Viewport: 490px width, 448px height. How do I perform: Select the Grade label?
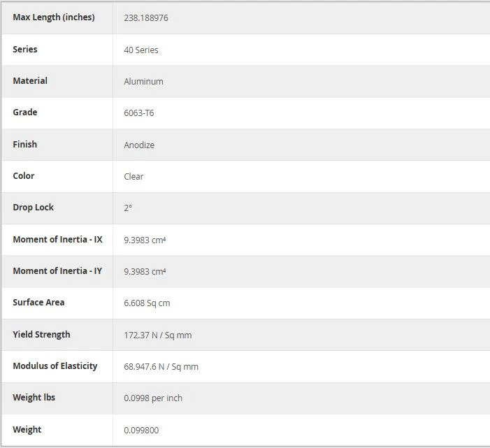pos(25,112)
